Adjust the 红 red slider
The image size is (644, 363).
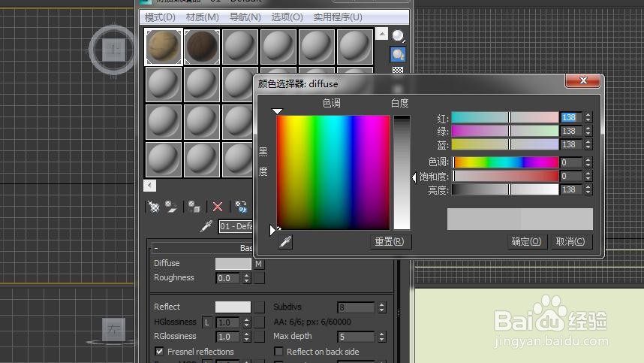[x=505, y=117]
